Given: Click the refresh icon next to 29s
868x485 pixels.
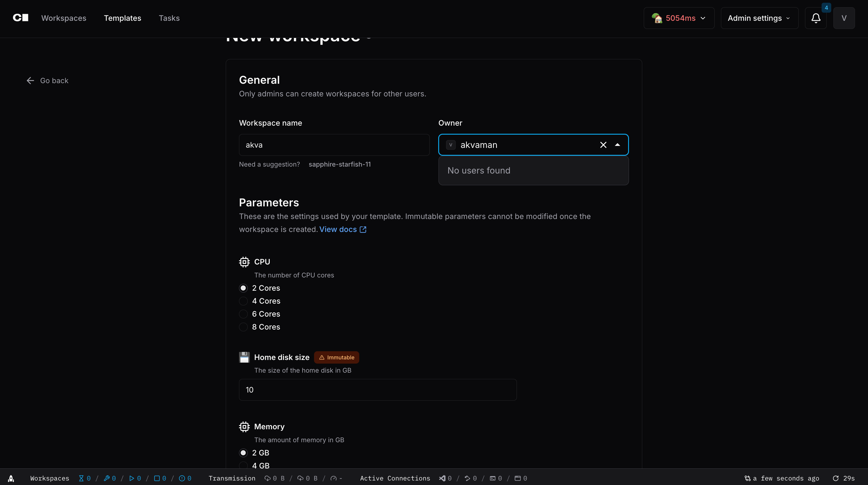Looking at the screenshot, I should 836,478.
